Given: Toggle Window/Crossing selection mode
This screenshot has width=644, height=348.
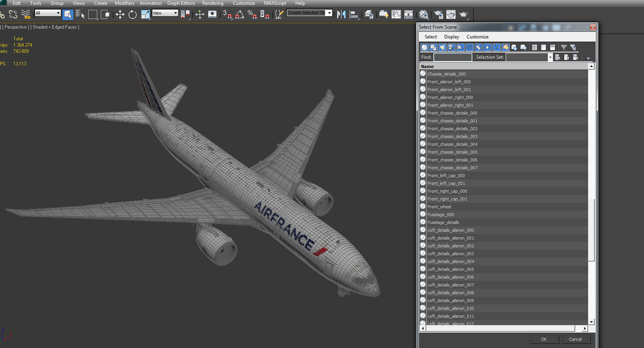Looking at the screenshot, I should (x=105, y=14).
